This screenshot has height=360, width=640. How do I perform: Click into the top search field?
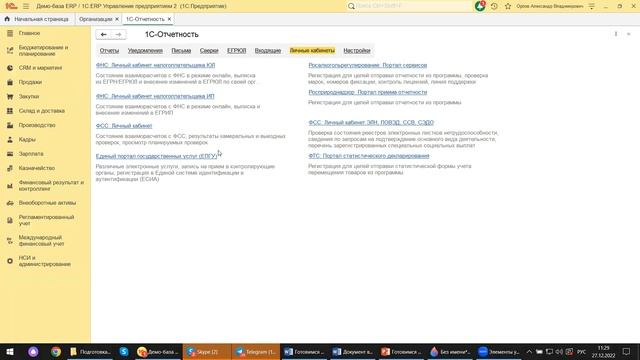[412, 6]
